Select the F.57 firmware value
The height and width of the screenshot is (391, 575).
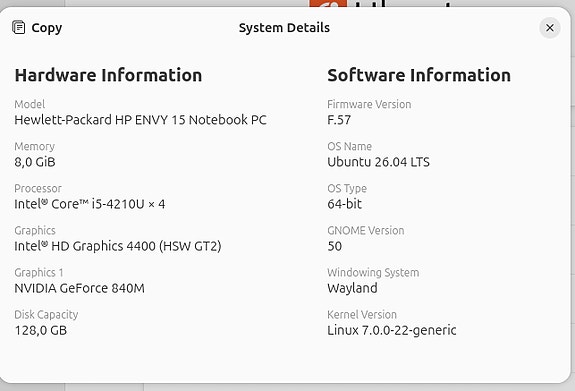(x=339, y=120)
